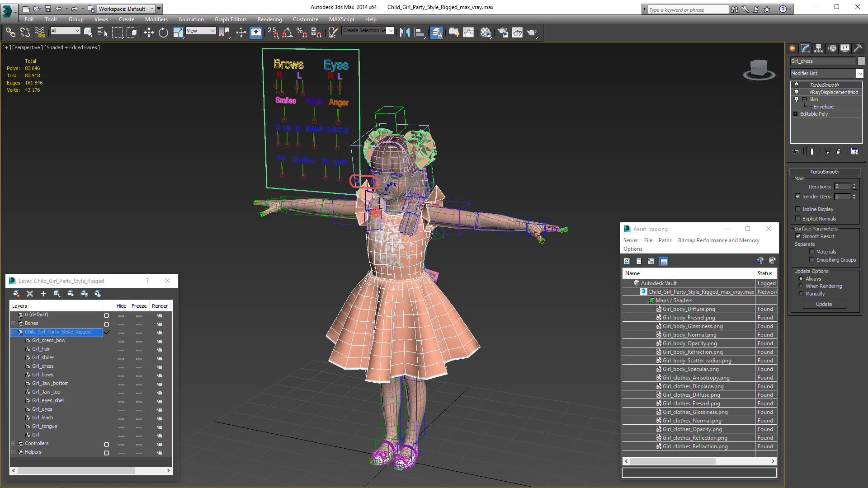868x488 pixels.
Task: Select VRayDisplacementMod in modifier stack
Action: (833, 92)
